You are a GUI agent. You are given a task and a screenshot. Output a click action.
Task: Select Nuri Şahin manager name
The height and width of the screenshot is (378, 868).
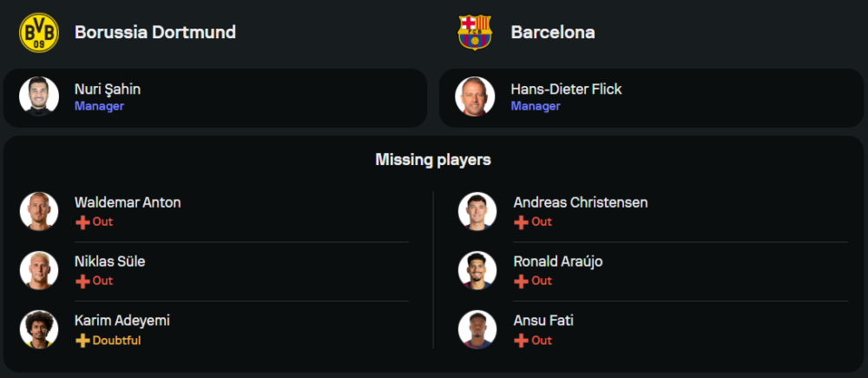[108, 89]
